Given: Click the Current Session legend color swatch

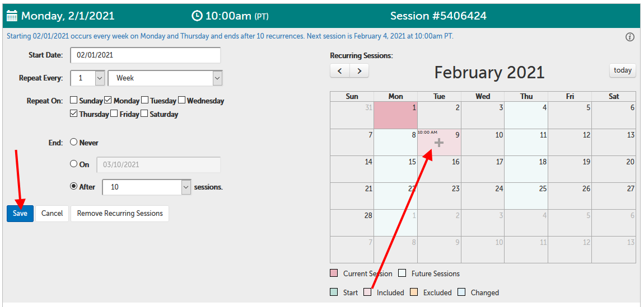Looking at the screenshot, I should [334, 273].
